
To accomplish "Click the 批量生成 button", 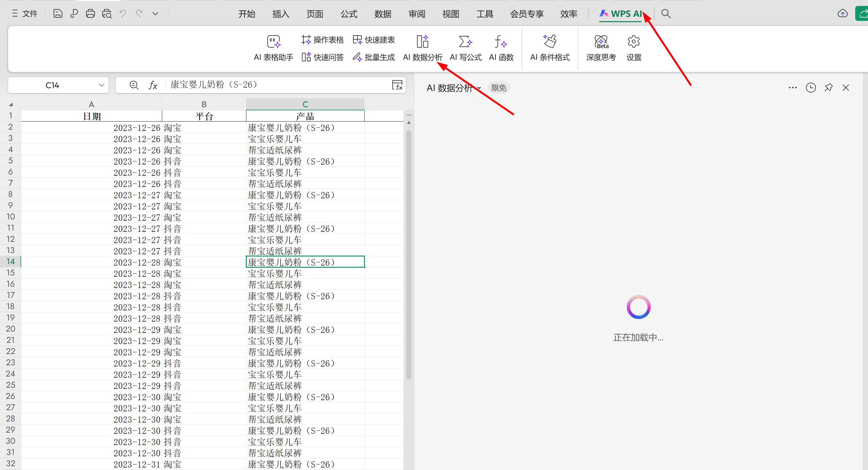I will point(373,57).
